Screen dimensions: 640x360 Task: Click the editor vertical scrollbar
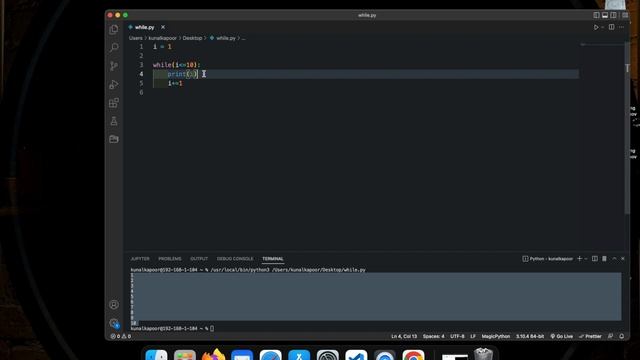[x=627, y=127]
